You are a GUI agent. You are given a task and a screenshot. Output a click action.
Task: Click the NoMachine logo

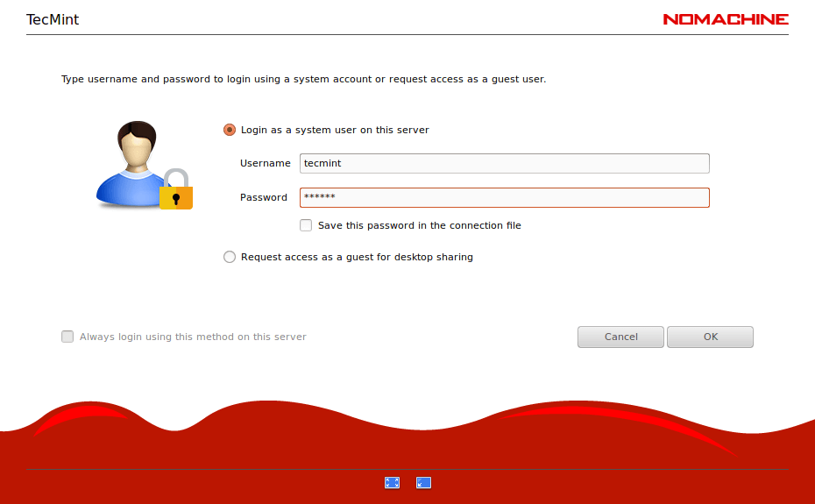point(726,19)
